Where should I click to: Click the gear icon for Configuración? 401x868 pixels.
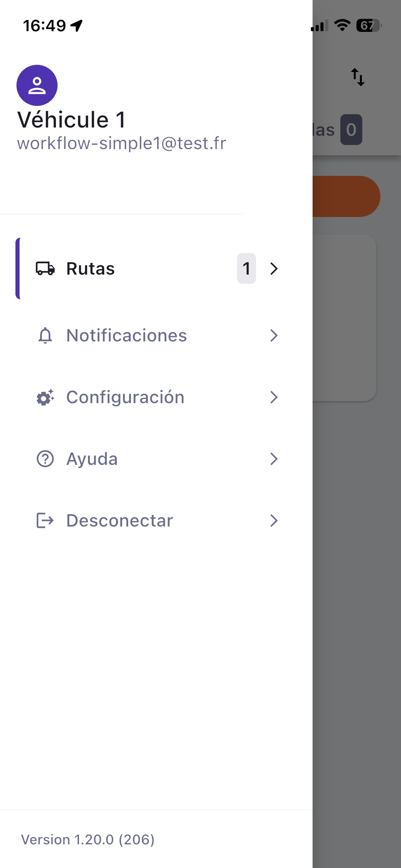(x=45, y=397)
